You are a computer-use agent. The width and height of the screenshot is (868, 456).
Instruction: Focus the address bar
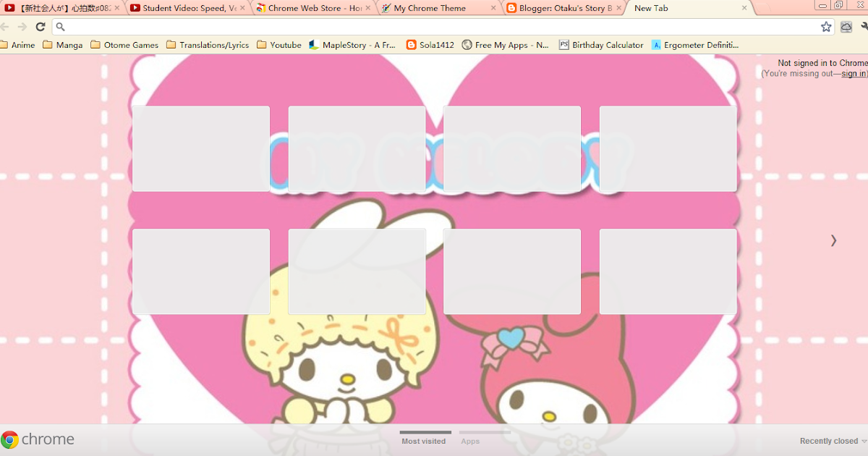(x=444, y=27)
